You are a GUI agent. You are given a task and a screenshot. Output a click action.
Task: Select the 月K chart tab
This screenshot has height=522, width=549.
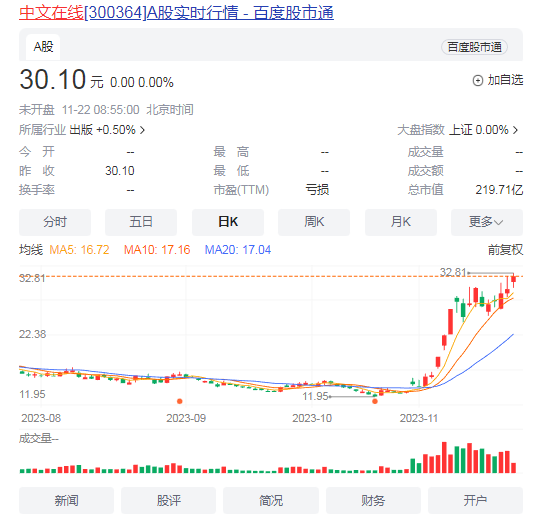(401, 222)
